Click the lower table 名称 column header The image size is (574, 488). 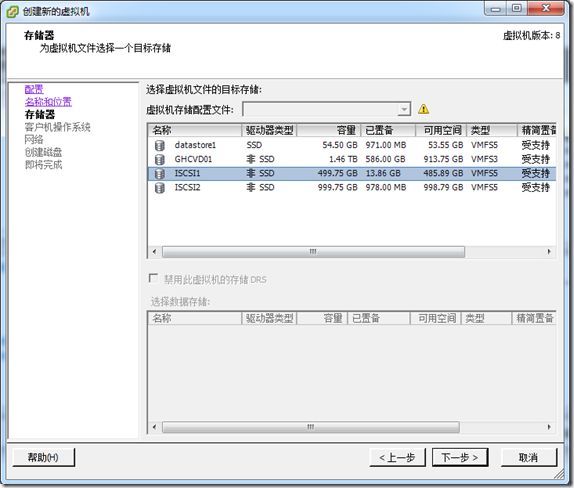(195, 318)
